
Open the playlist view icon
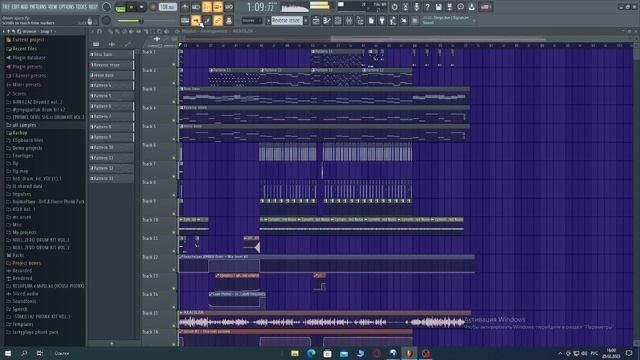point(316,20)
